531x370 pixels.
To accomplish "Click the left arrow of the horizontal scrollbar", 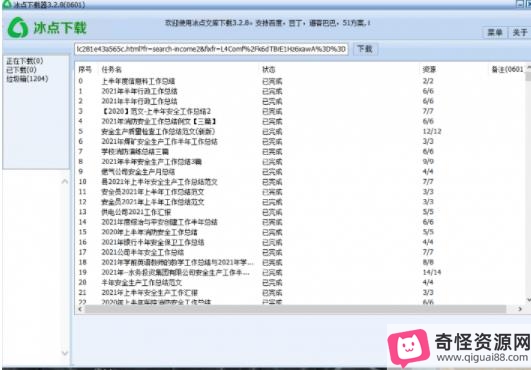I will click(80, 309).
